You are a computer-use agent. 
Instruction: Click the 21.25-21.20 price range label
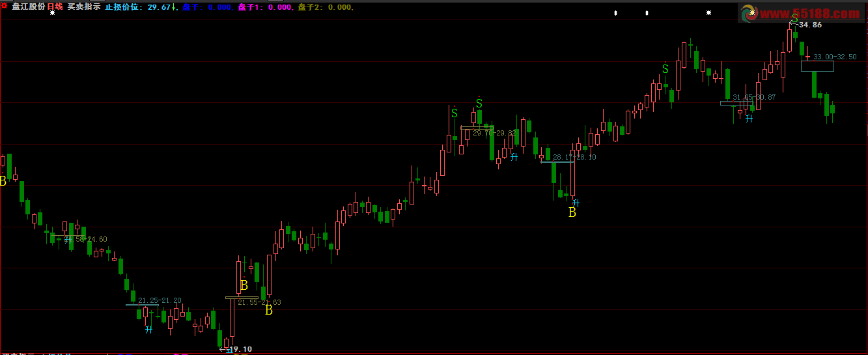click(x=160, y=300)
